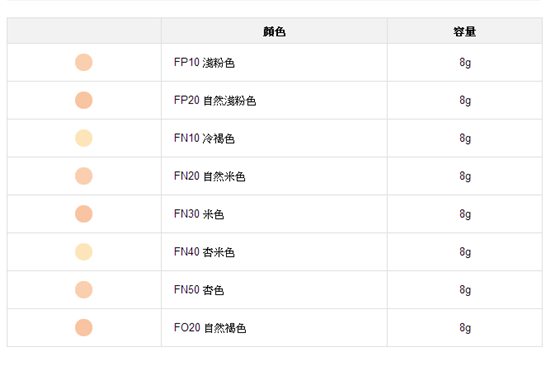The width and height of the screenshot is (550, 365).
Task: Click the FN30 米色 label text
Action: [x=199, y=214]
